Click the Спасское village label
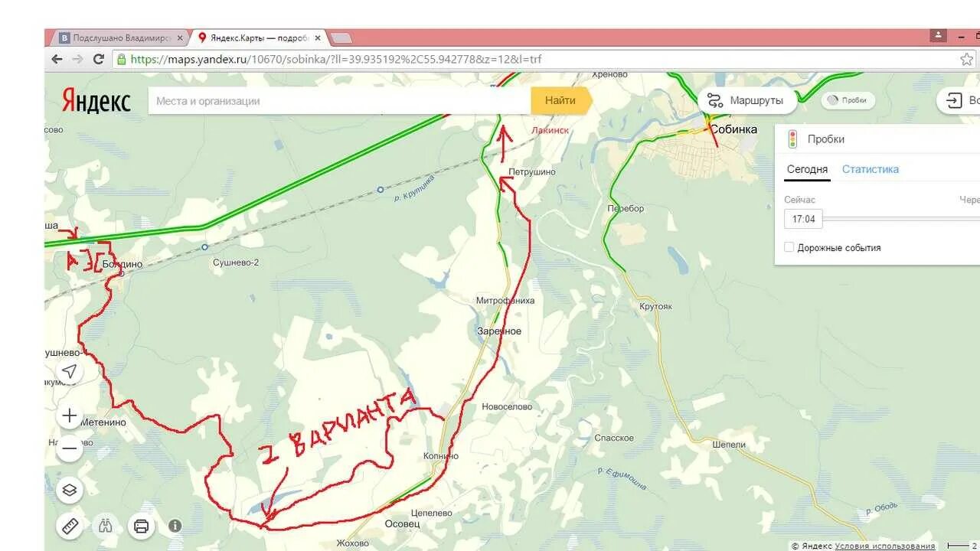Screen dimensions: 980x551 (x=614, y=438)
